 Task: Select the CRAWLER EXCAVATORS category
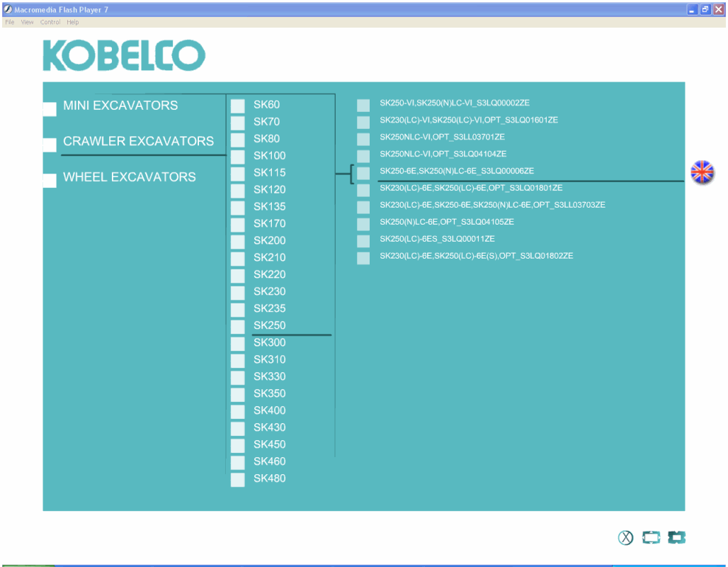click(x=138, y=141)
